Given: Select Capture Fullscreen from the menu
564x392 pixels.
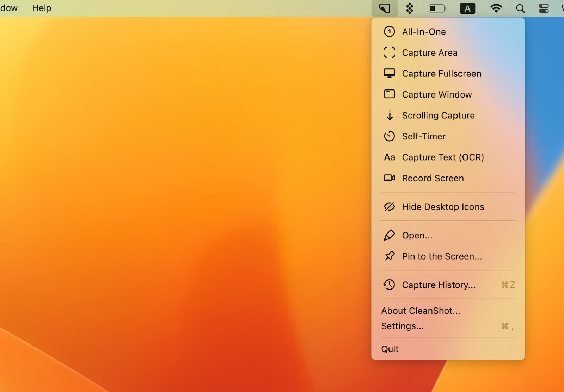Looking at the screenshot, I should tap(441, 74).
